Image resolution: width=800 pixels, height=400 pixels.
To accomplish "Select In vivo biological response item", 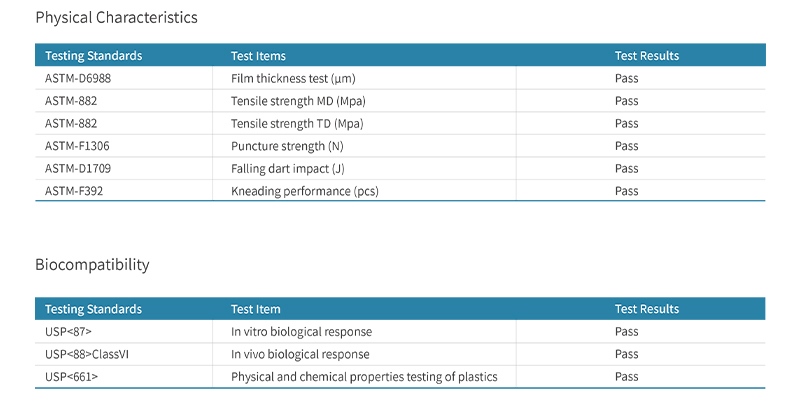I will pyautogui.click(x=300, y=354).
